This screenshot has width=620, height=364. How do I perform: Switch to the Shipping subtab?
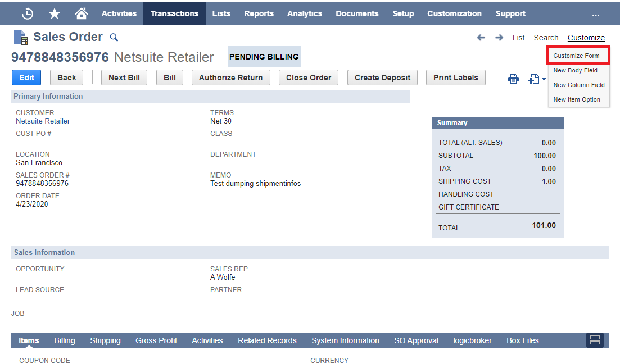point(105,340)
